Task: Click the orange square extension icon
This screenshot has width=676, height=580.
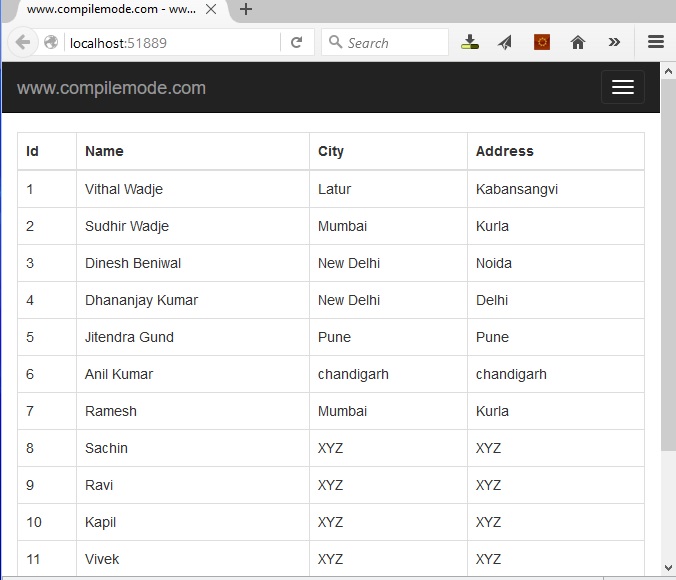Action: click(x=542, y=42)
